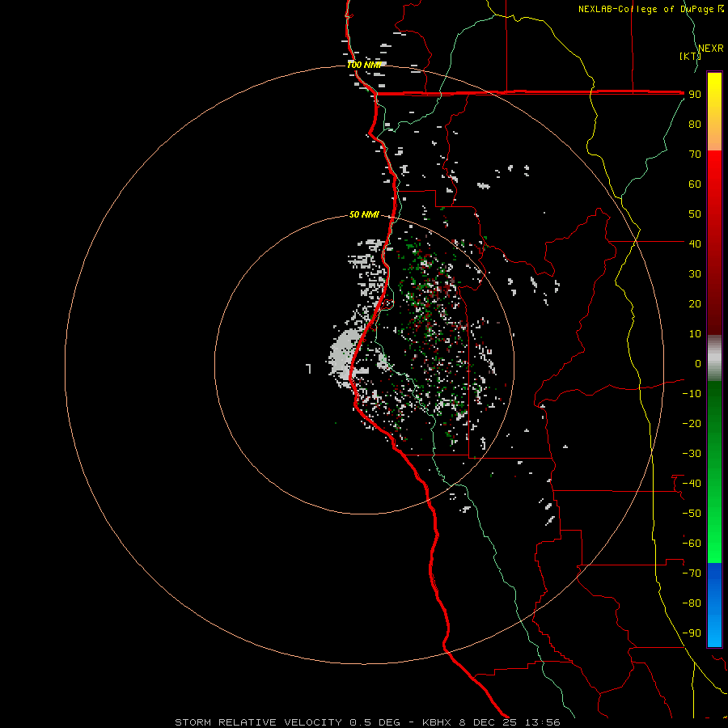The width and height of the screenshot is (728, 728).
Task: Pick the blue segment at the scale bottom
Action: 714,605
